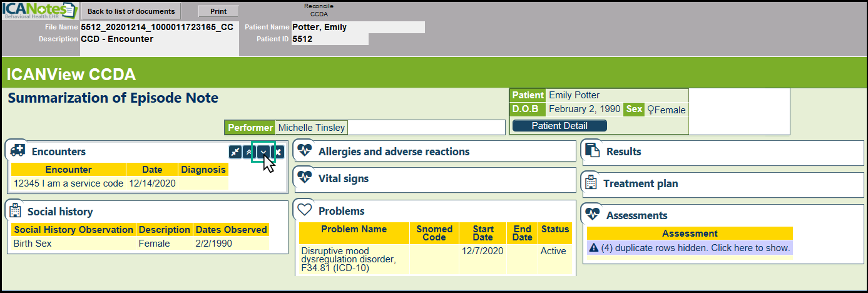This screenshot has height=293, width=868.
Task: Click the down chevron in Encounters header
Action: pyautogui.click(x=264, y=152)
